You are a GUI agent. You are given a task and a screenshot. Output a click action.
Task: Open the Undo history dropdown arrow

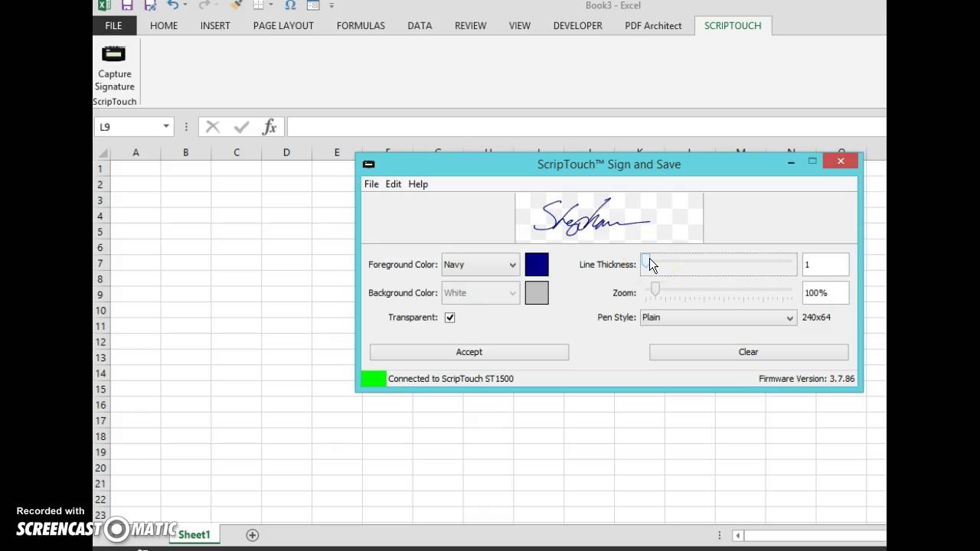186,5
